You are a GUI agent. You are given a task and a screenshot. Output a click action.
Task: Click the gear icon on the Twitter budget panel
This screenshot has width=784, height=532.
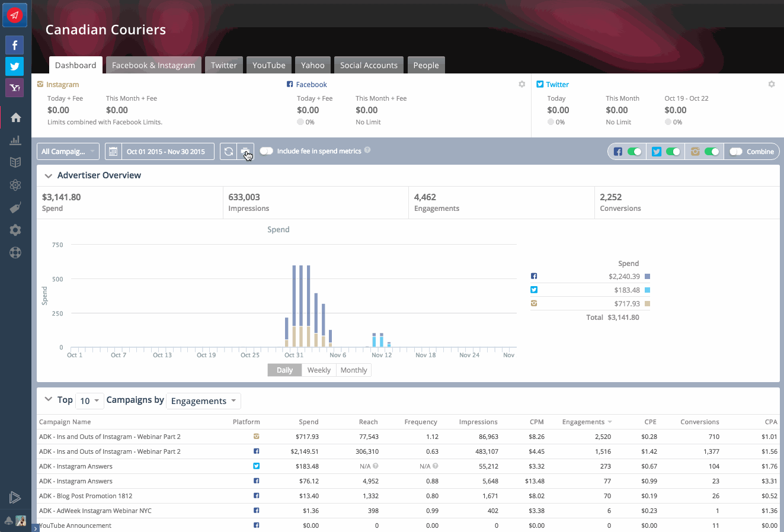tap(772, 84)
